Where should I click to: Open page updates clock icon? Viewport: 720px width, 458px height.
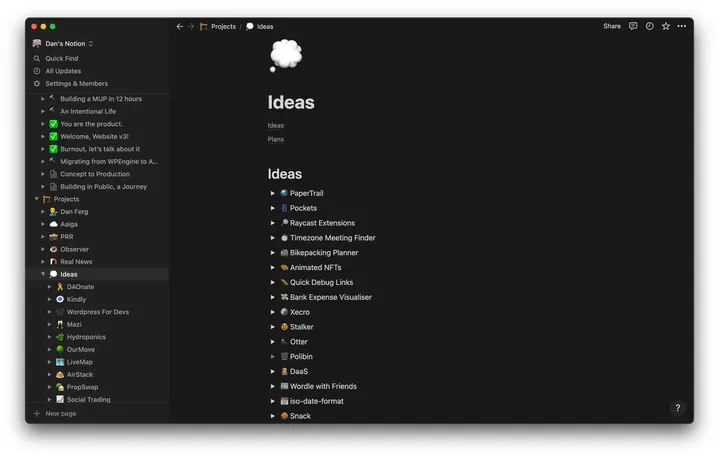pyautogui.click(x=649, y=26)
